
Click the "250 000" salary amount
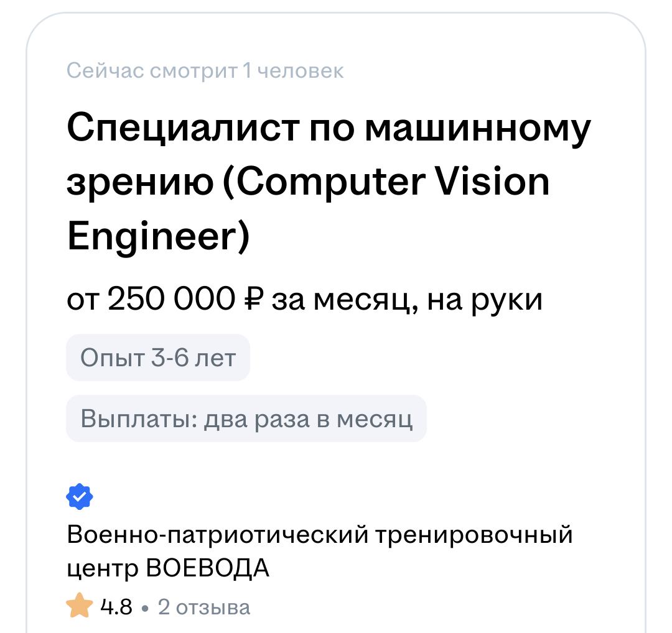point(172,298)
